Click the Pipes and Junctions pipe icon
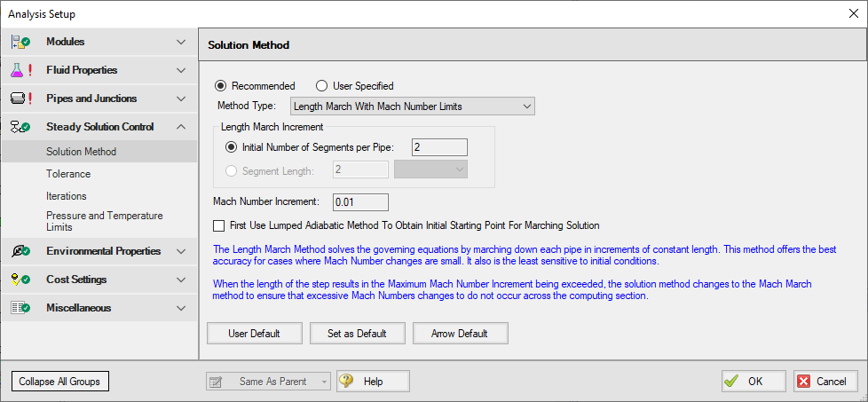The image size is (868, 402). (18, 99)
